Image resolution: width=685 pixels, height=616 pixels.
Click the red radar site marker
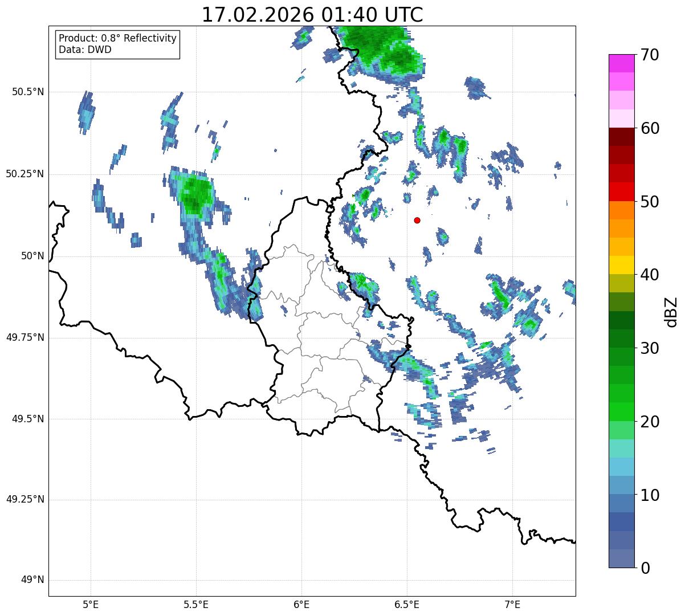(x=417, y=220)
